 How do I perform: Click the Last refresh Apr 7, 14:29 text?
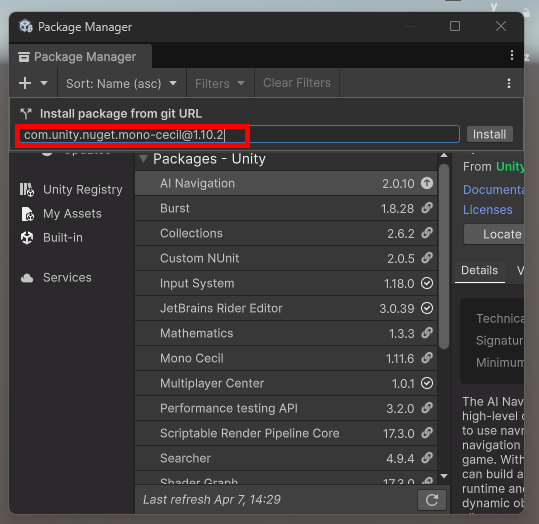(212, 500)
